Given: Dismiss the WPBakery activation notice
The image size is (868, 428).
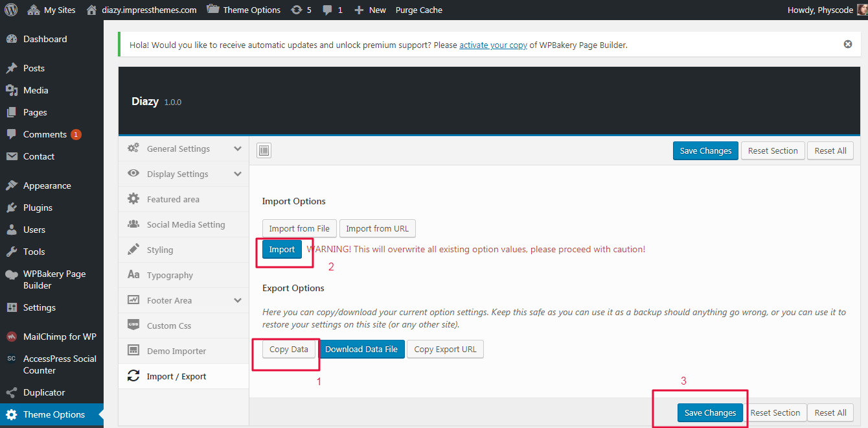Looking at the screenshot, I should click(x=847, y=44).
